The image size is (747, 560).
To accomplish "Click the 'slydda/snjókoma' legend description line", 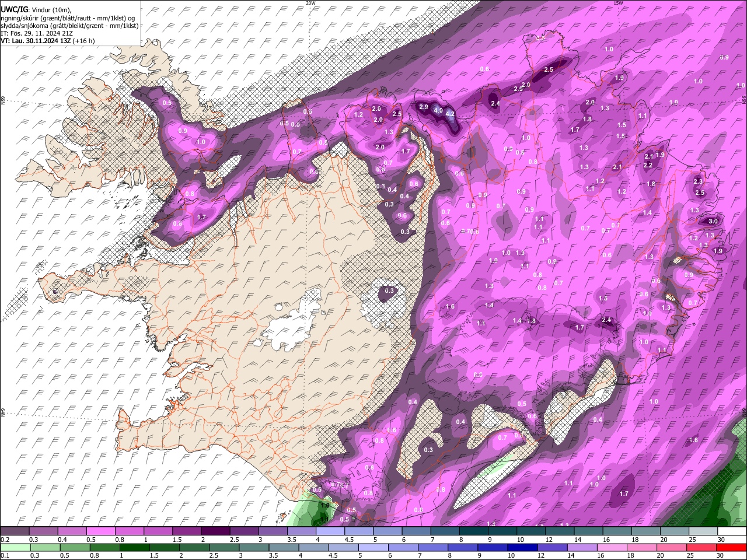I will (69, 26).
